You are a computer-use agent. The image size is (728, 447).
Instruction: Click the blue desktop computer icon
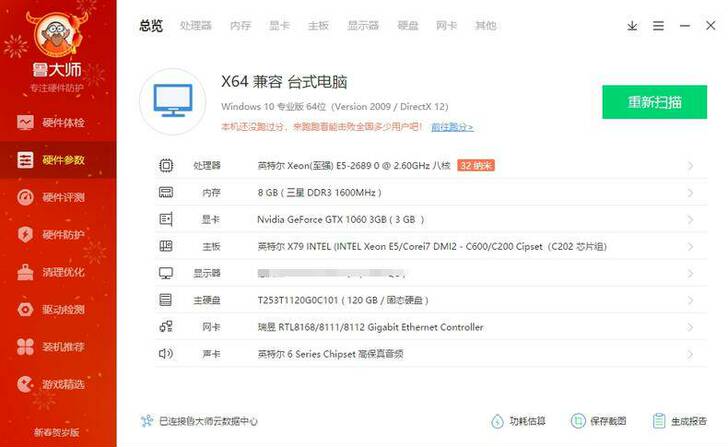(173, 101)
